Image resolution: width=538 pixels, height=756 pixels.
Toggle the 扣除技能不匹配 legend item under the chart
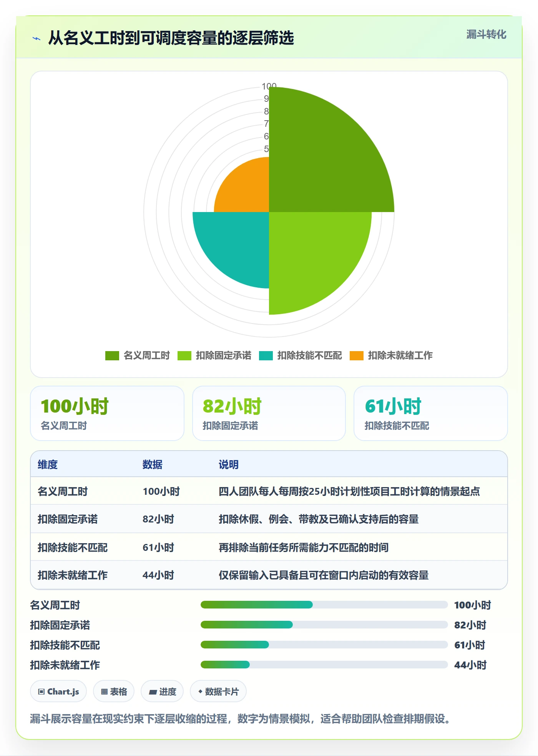click(301, 355)
